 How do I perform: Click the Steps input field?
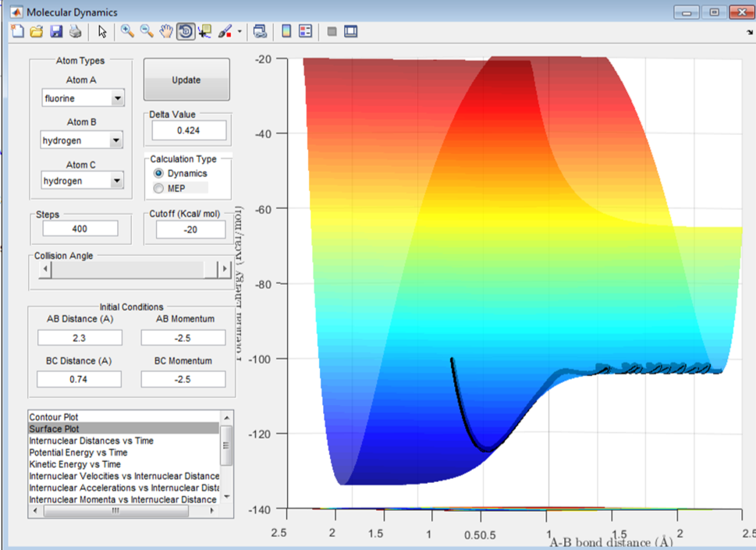click(x=80, y=229)
